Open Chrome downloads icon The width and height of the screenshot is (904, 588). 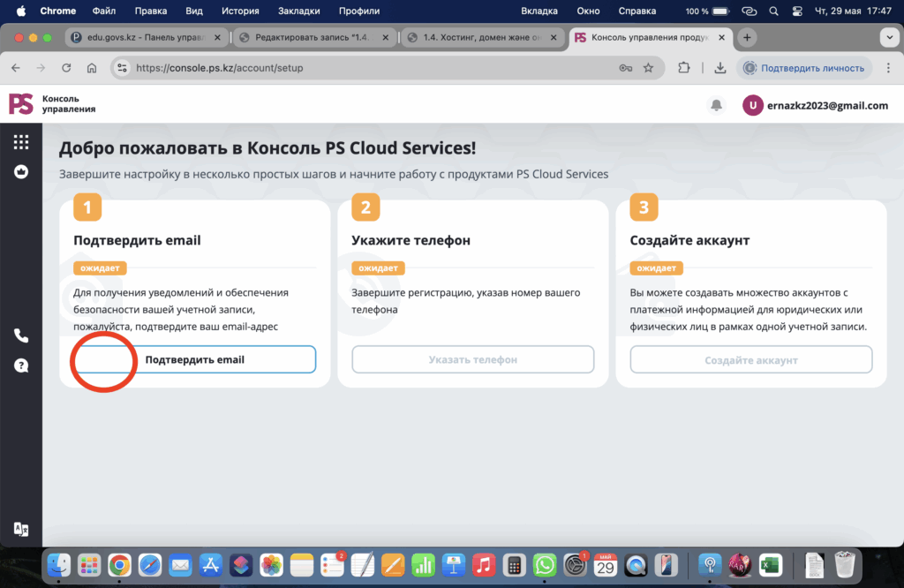point(720,68)
